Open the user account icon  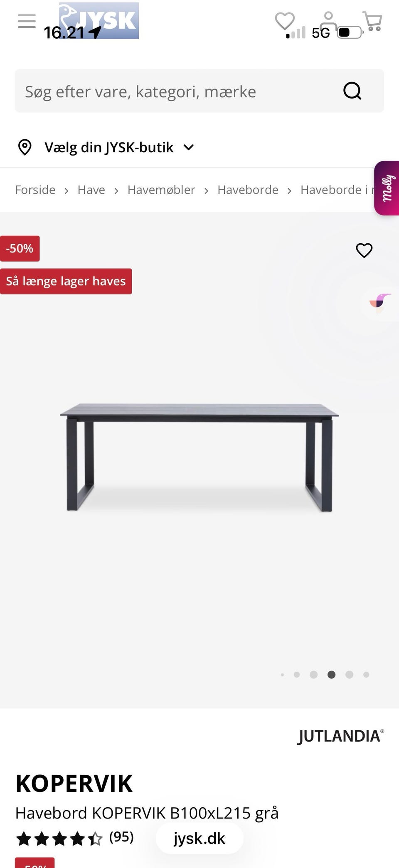[328, 21]
